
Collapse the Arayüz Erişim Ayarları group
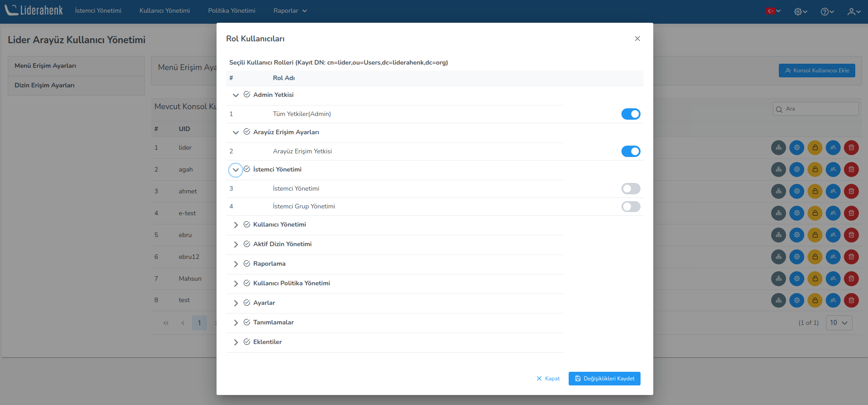pyautogui.click(x=236, y=132)
